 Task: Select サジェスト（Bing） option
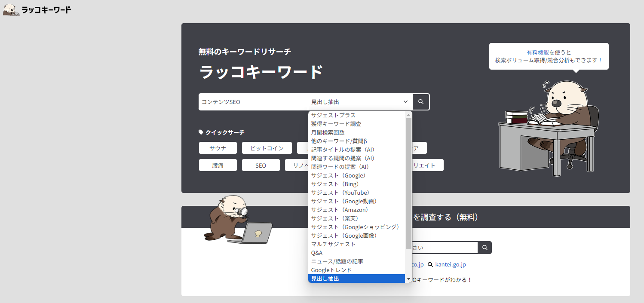pos(357,184)
